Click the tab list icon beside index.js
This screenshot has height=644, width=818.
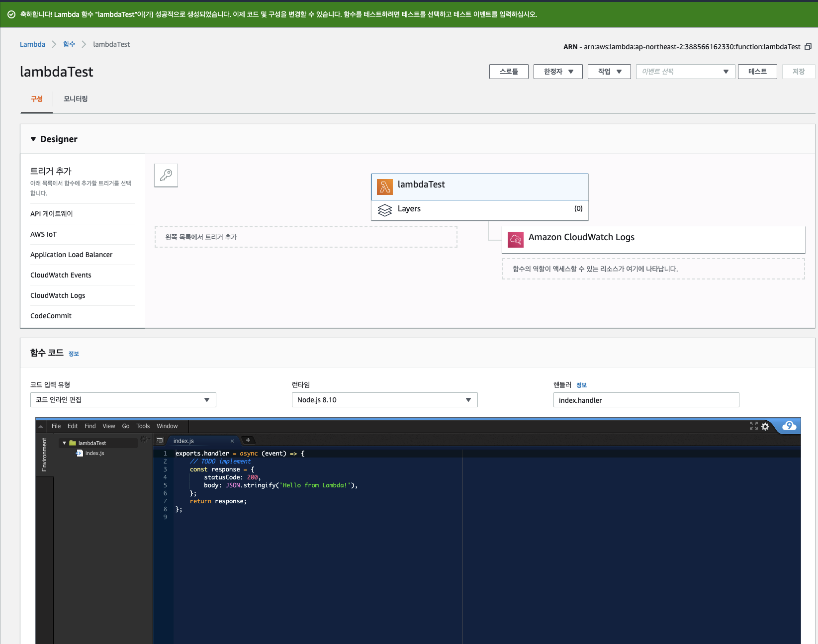click(x=160, y=440)
